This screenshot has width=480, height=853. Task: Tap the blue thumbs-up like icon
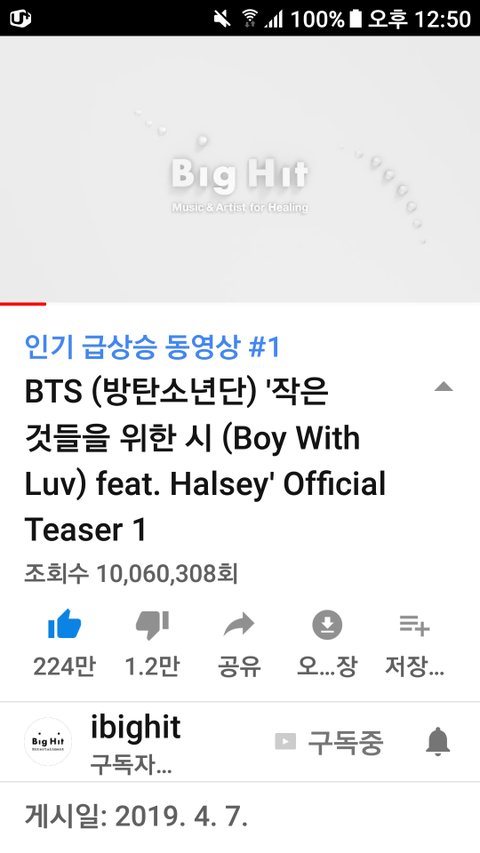point(64,625)
